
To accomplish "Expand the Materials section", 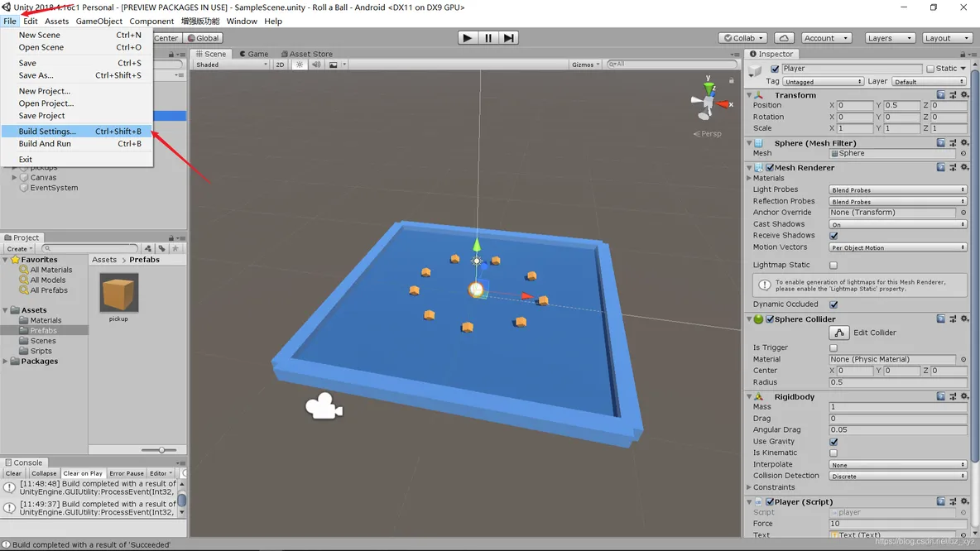I will click(x=749, y=178).
